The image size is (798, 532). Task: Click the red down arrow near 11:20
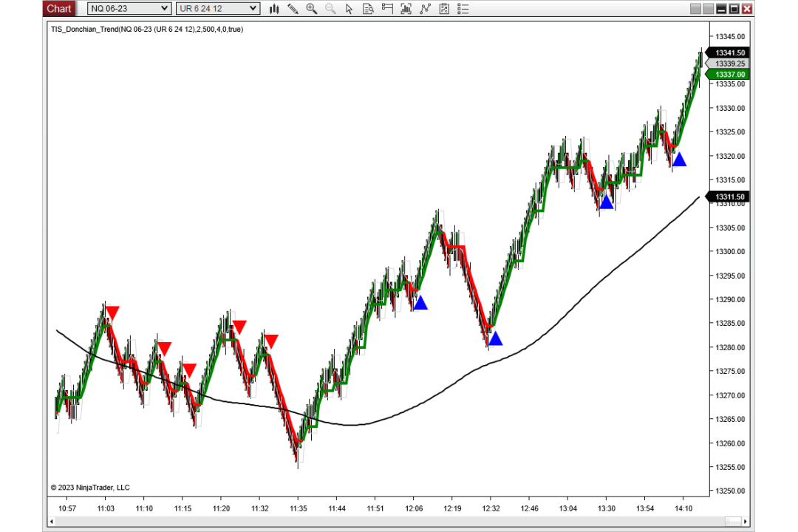point(239,327)
